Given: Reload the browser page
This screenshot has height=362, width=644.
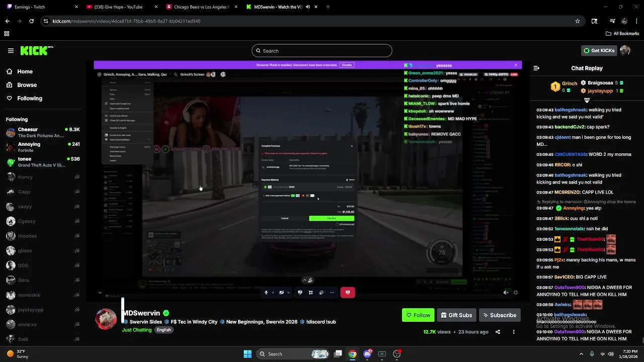Looking at the screenshot, I should [31, 21].
